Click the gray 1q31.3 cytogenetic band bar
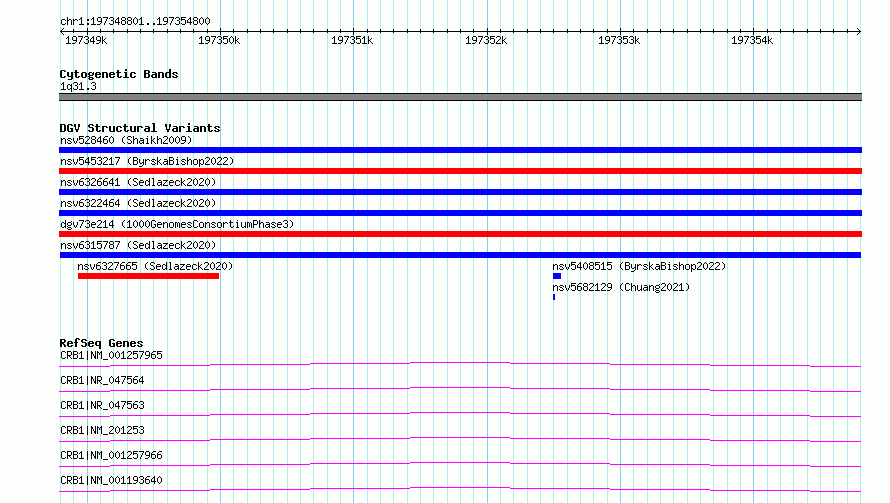890x503 pixels. (x=460, y=97)
